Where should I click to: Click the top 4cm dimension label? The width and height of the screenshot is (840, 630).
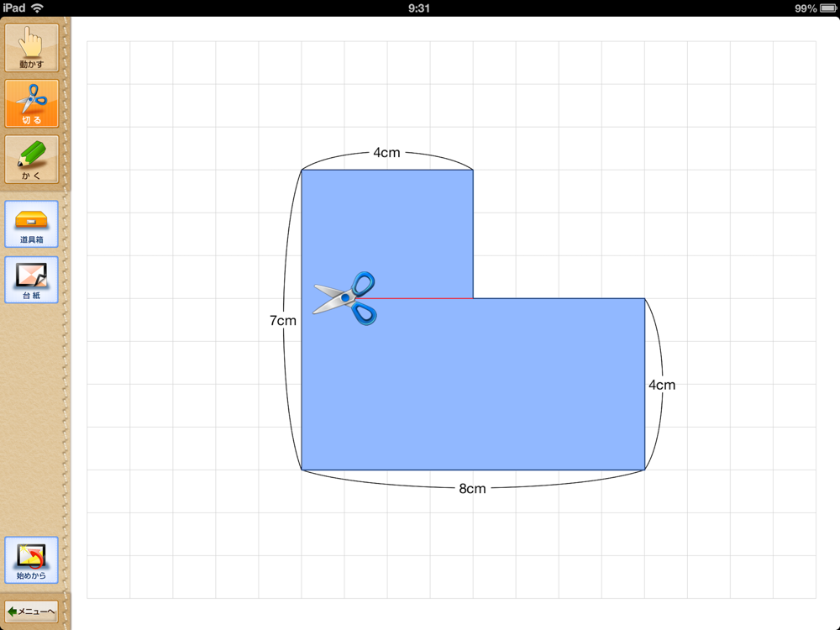(386, 153)
